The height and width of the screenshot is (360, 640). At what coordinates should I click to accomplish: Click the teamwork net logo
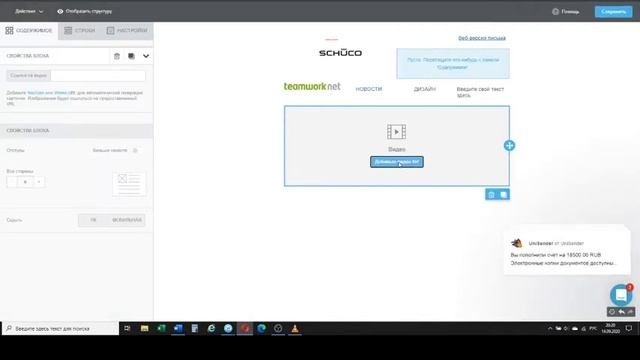(312, 86)
